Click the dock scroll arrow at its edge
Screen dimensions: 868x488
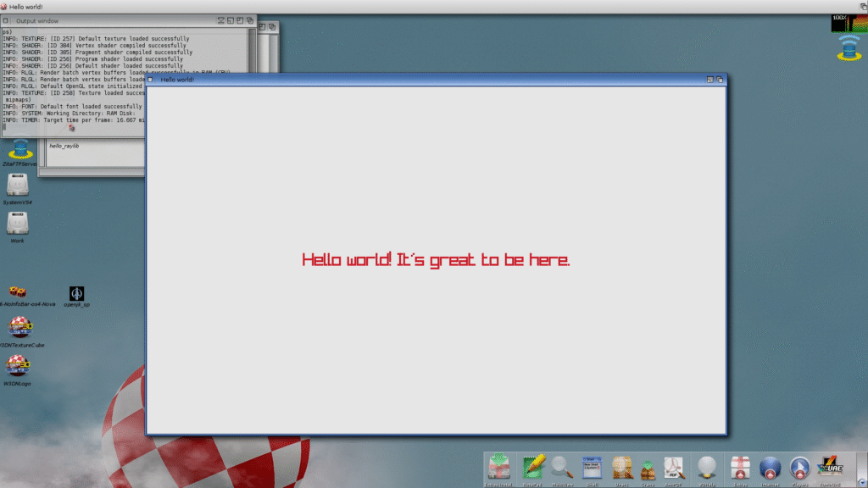[x=862, y=482]
